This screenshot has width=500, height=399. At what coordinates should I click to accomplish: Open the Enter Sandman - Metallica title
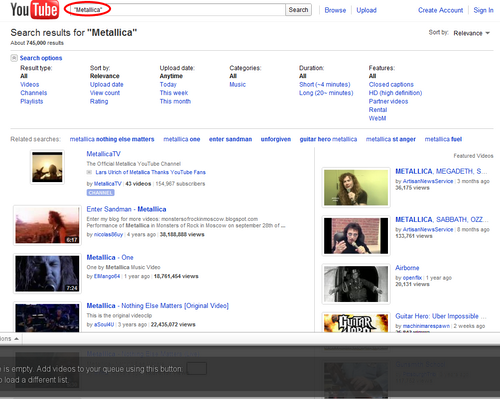coord(126,209)
